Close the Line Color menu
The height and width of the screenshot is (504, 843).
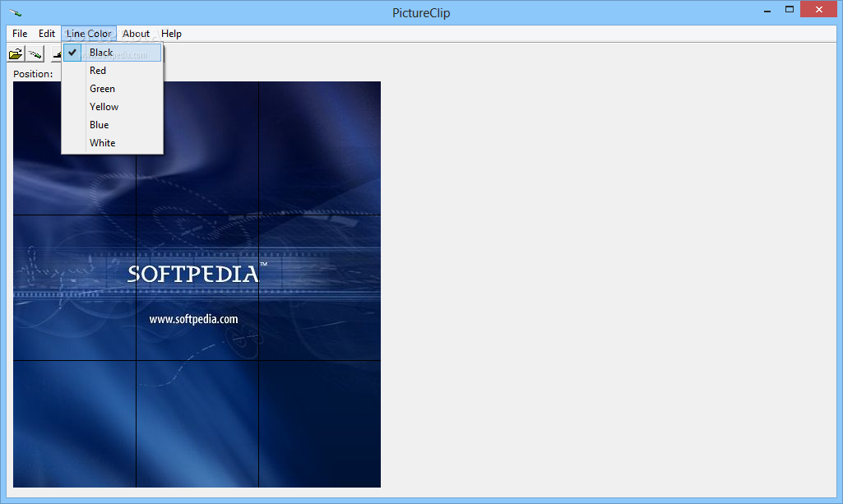point(89,34)
